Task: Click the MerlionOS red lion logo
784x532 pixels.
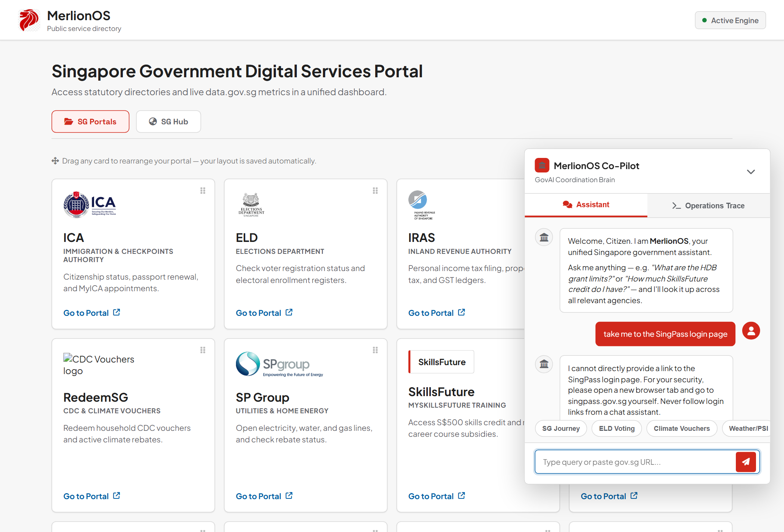Action: [x=29, y=20]
